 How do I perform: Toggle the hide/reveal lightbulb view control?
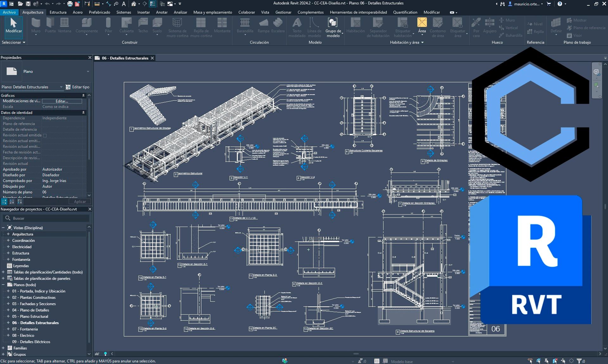105,354
